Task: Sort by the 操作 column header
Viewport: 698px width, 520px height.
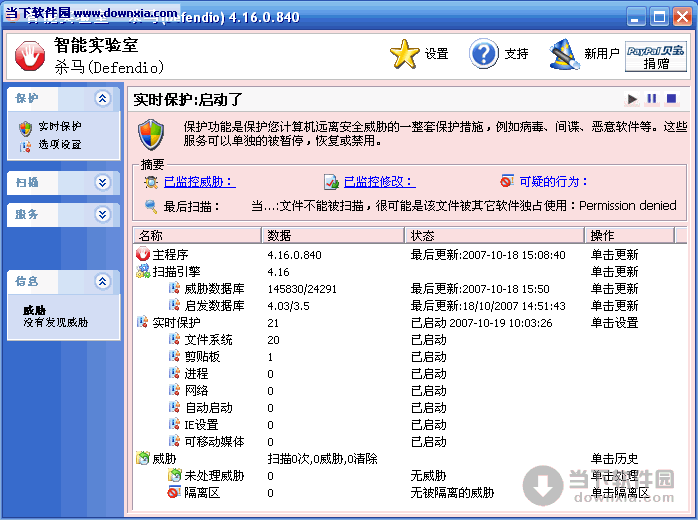Action: [x=629, y=236]
